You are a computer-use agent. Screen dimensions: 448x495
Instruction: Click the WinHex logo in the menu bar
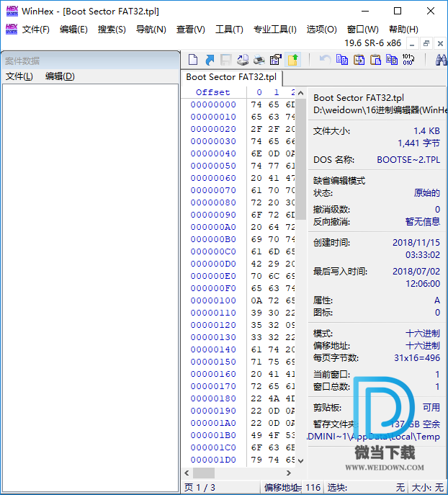click(12, 29)
